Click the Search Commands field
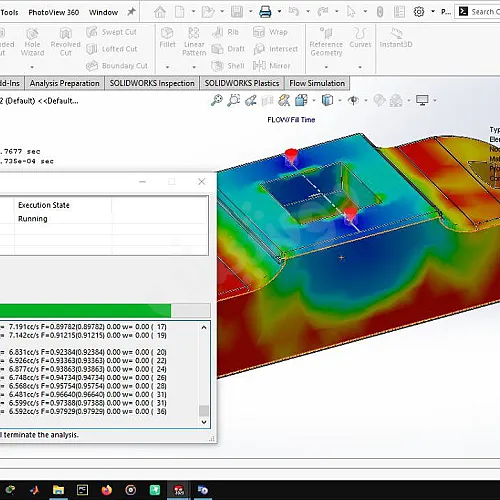This screenshot has height=500, width=500. point(477,12)
